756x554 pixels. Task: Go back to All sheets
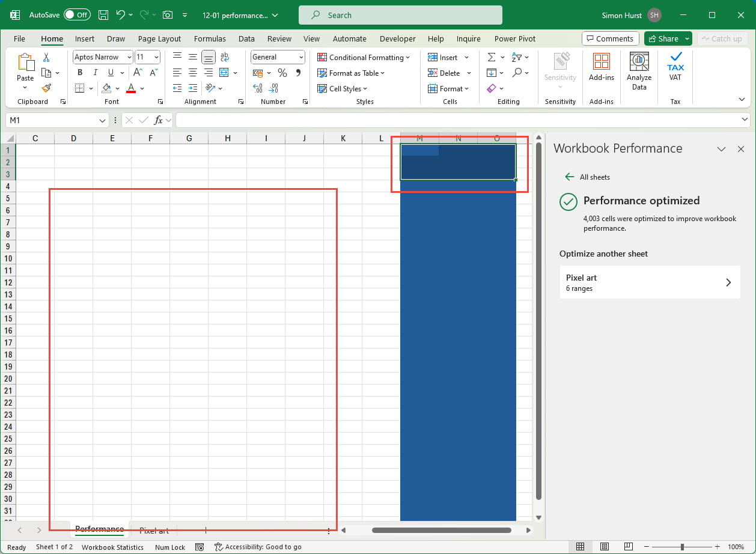click(587, 177)
